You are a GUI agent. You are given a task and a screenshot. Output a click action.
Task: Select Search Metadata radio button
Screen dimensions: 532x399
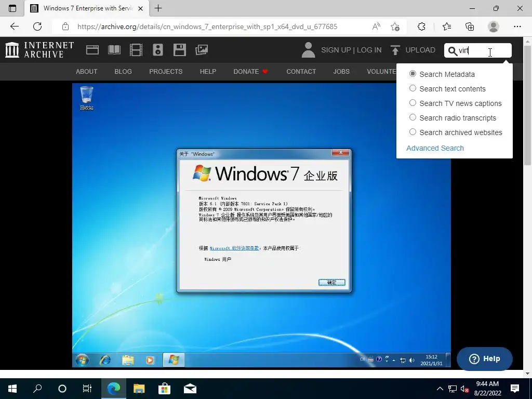pos(413,74)
